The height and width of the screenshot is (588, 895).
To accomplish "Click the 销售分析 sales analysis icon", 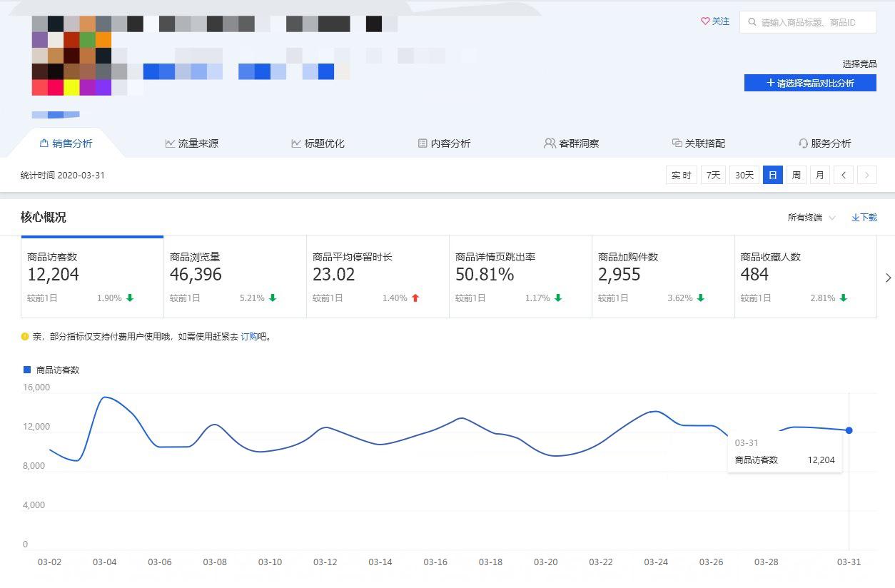I will [x=44, y=142].
